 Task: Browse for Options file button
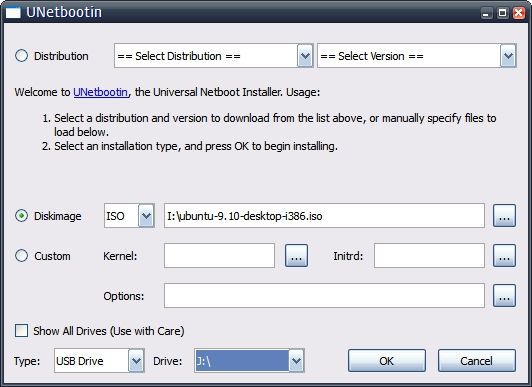pos(505,296)
